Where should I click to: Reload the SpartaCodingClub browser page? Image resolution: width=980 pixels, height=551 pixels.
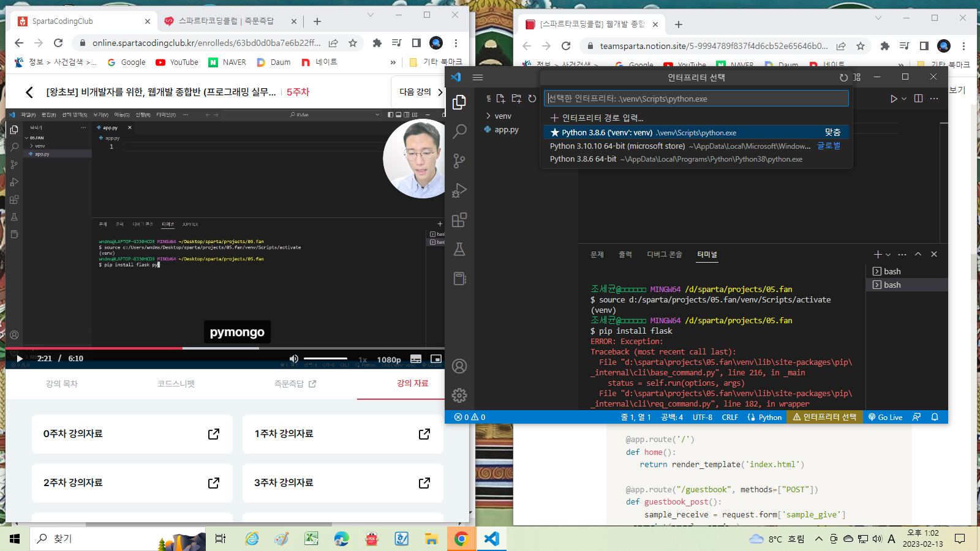tap(58, 43)
